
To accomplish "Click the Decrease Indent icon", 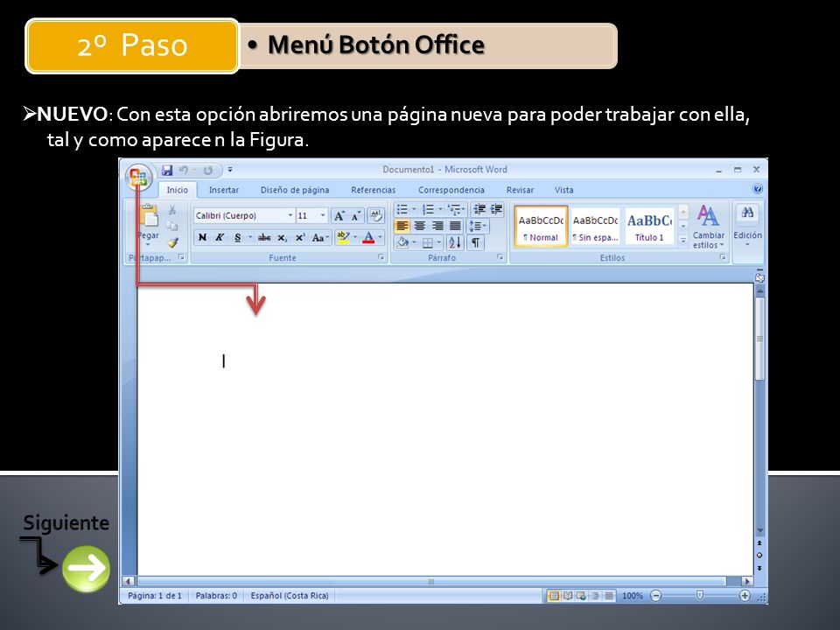I will point(479,209).
